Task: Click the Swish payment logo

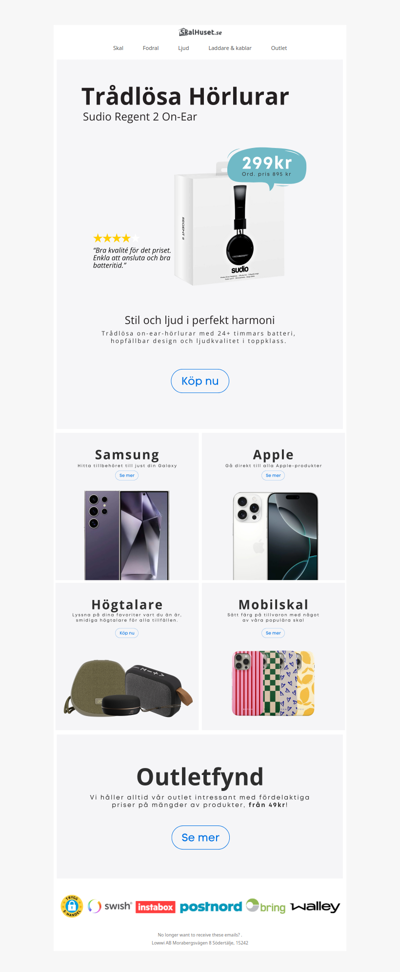Action: click(x=110, y=906)
